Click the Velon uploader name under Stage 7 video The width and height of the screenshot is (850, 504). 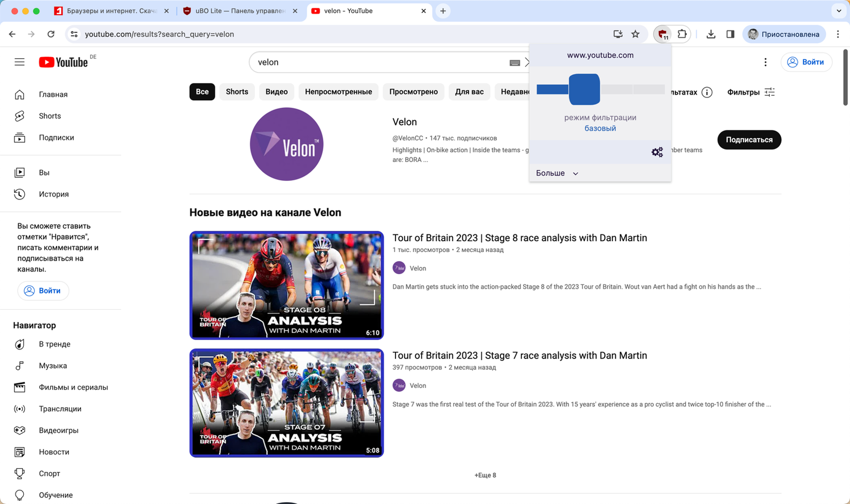click(x=418, y=386)
